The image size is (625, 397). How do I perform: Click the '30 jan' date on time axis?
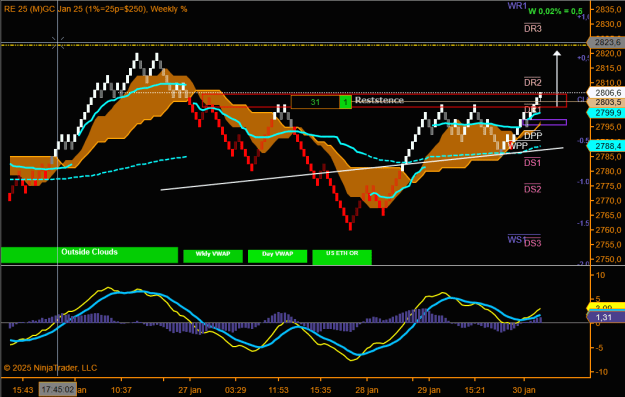coord(524,390)
